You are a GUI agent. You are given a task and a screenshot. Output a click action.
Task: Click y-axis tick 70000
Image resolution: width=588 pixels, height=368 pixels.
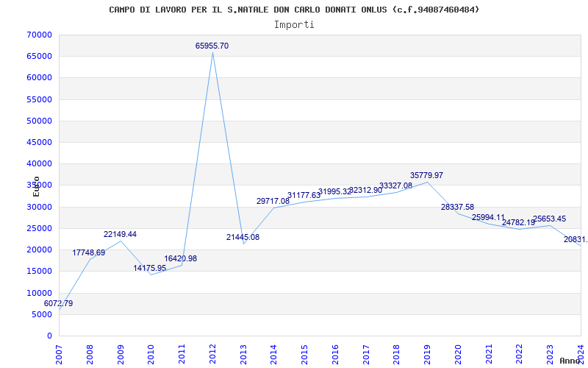(x=40, y=35)
